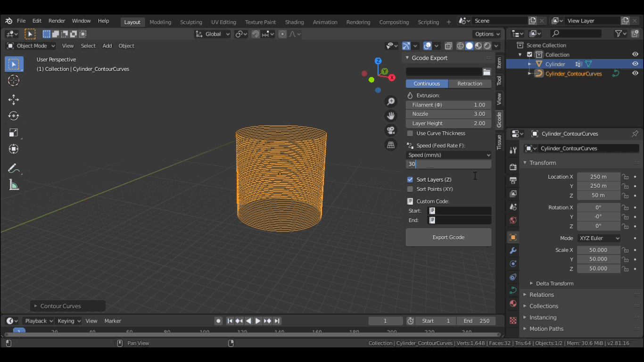
Task: Hide Cylinder_ContourCurves in outliner
Action: (635, 74)
